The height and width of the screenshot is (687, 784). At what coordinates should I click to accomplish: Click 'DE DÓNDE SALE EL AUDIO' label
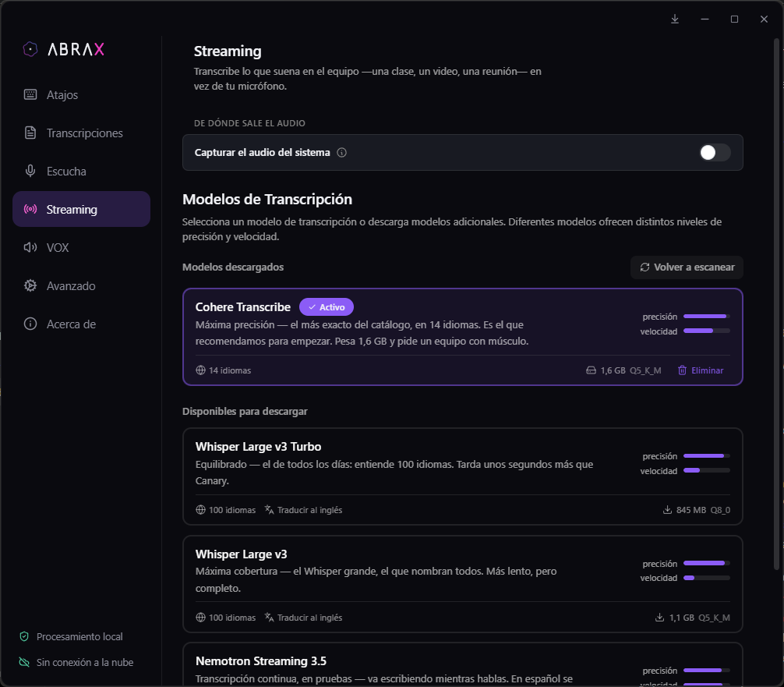point(249,123)
